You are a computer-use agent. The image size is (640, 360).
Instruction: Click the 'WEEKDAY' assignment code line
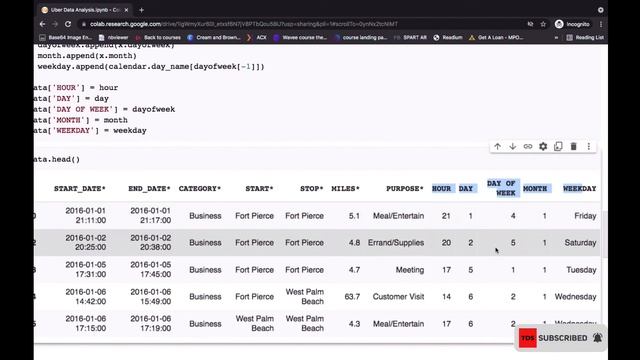(90, 131)
